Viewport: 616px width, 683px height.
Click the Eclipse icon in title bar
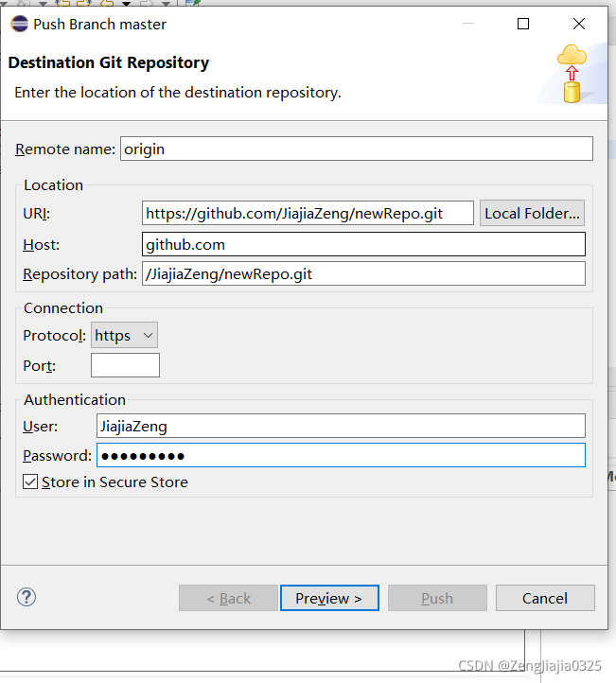point(20,24)
